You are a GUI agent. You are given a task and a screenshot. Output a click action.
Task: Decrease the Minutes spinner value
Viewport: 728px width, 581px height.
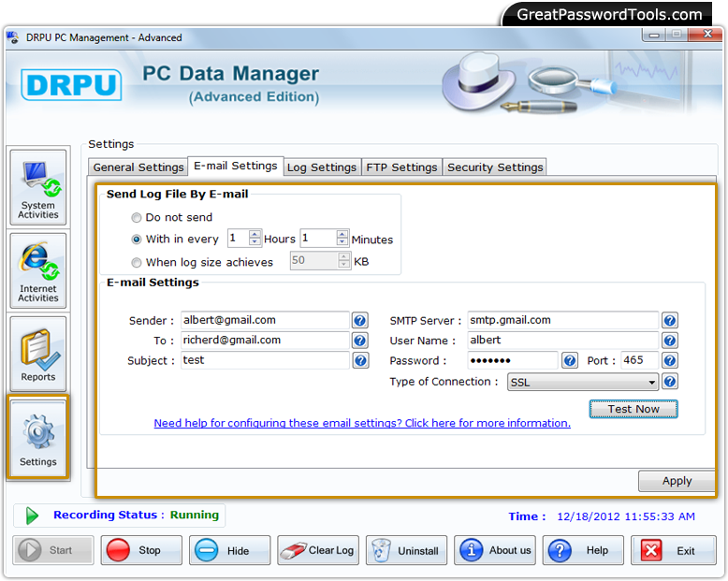[x=342, y=241]
